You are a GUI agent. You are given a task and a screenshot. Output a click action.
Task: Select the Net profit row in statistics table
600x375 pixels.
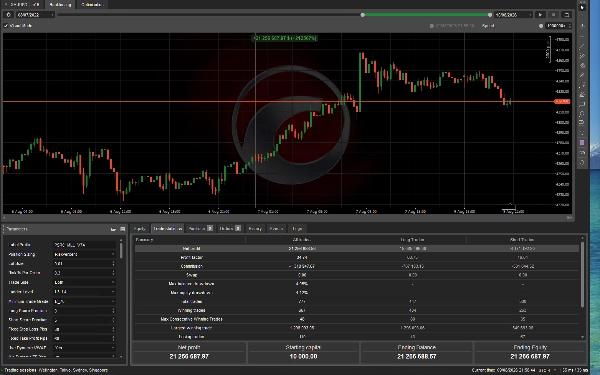(357, 249)
